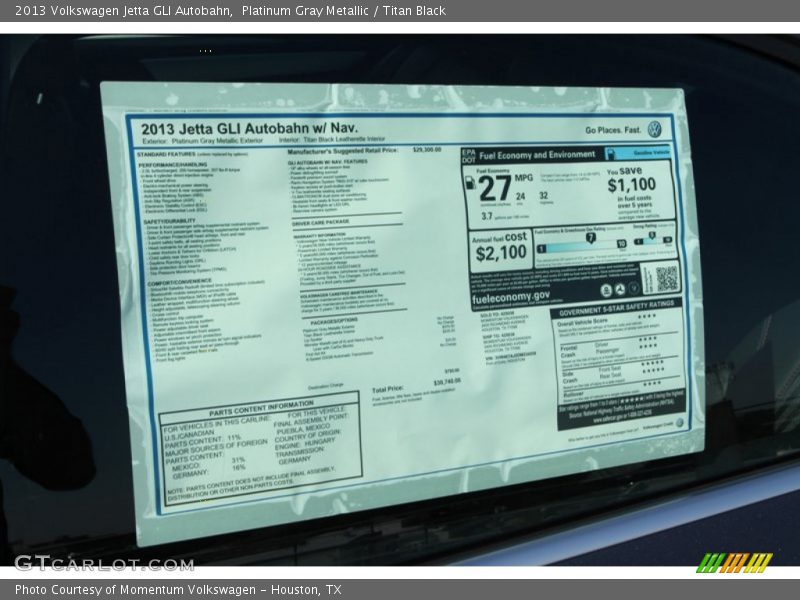The image size is (800, 600).
Task: Click 'Manufacturer's Suggested Retail Price' label
Action: [x=342, y=151]
